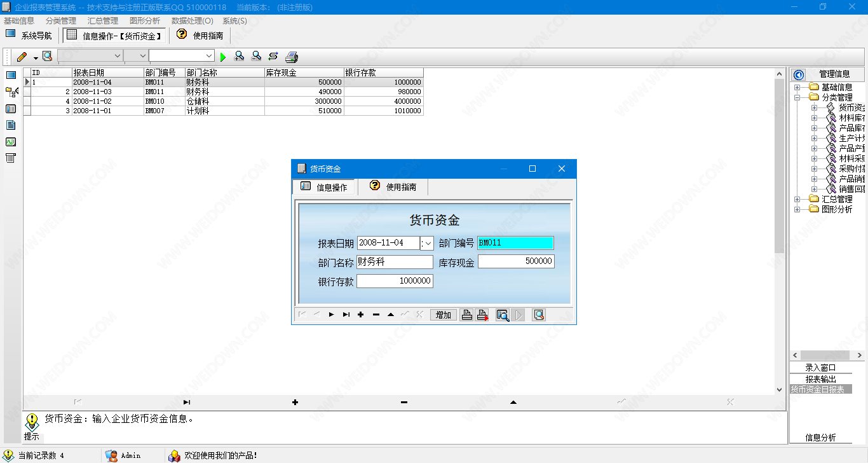Click the printer with red arrow in dialog
This screenshot has height=463, width=868.
point(482,315)
